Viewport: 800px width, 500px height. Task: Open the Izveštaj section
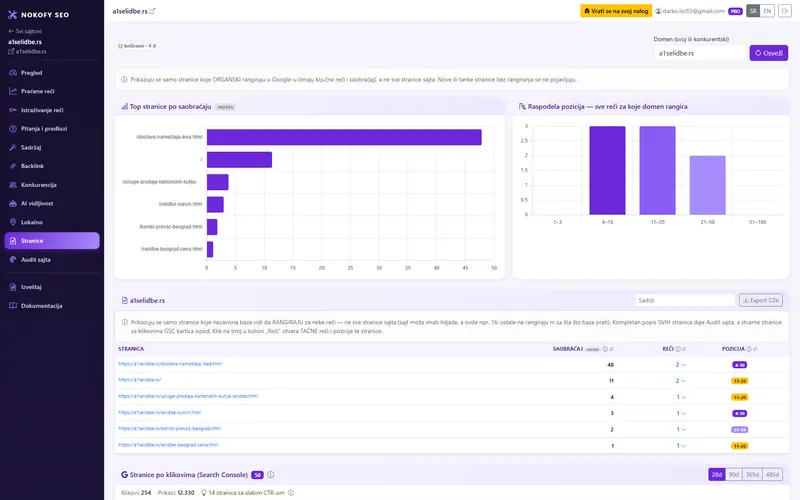pyautogui.click(x=52, y=287)
